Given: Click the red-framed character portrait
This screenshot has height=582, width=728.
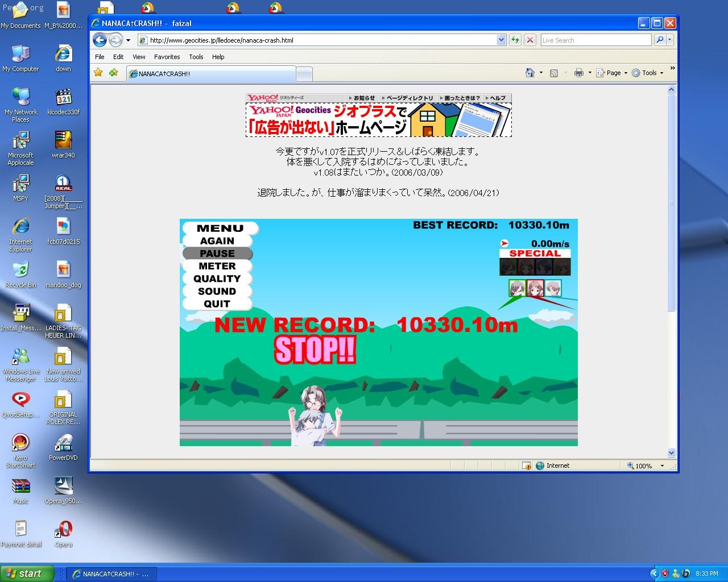Looking at the screenshot, I should pyautogui.click(x=535, y=288).
